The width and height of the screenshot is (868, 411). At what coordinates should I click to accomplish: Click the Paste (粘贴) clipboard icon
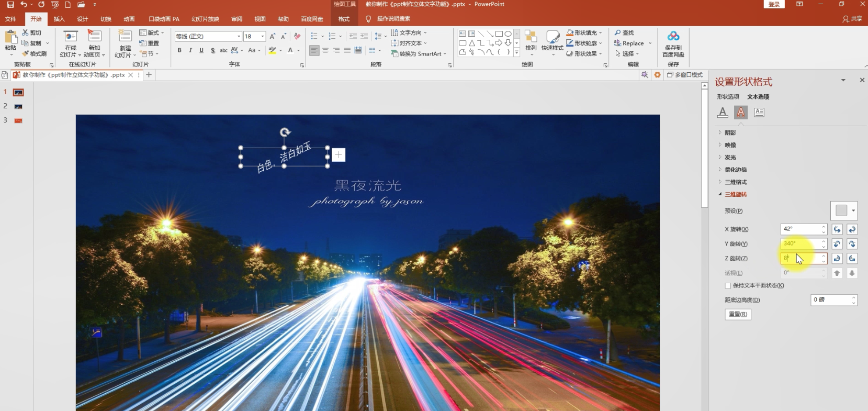point(10,37)
